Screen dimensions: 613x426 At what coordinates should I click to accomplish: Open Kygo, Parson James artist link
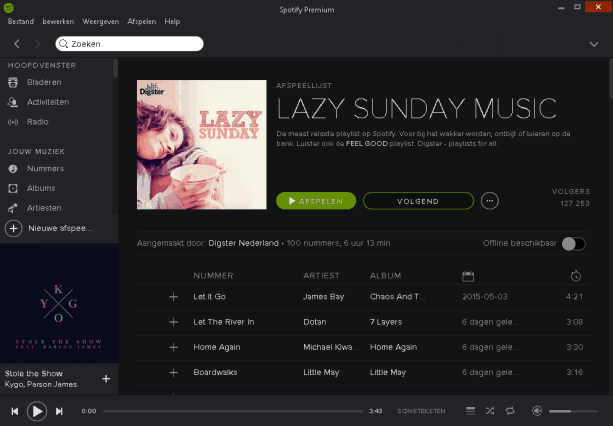41,385
